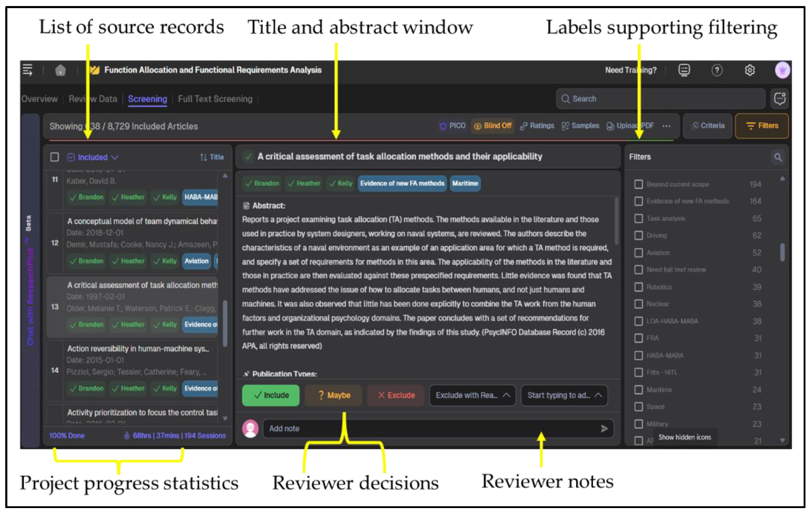Screen dimensions: 812x512
Task: Check the Maritime filter checkbox
Action: pyautogui.click(x=638, y=390)
